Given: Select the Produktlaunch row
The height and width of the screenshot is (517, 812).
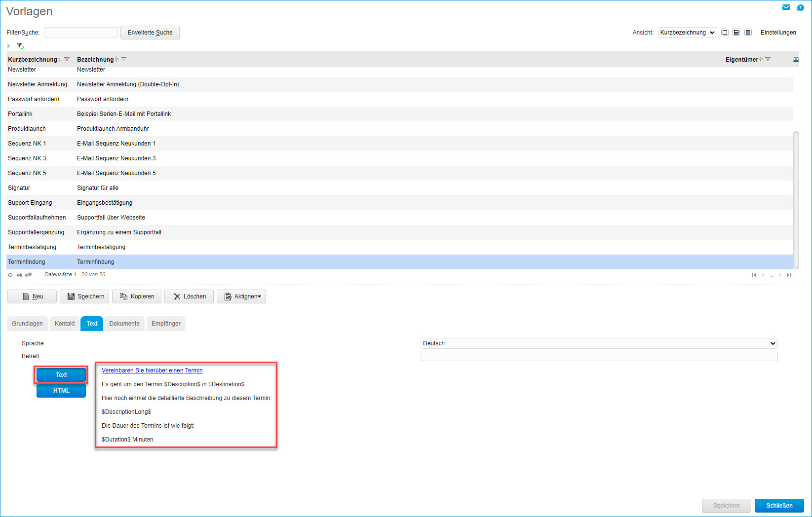Looking at the screenshot, I should 400,129.
